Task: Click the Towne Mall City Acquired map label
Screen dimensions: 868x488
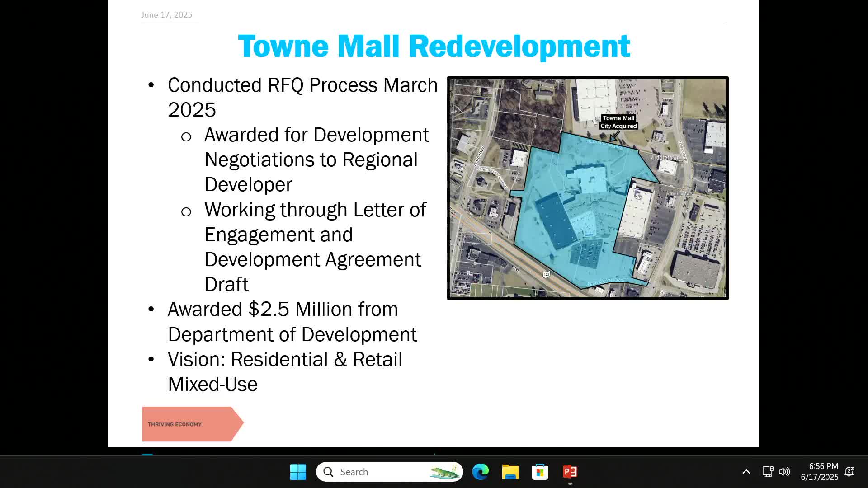Action: [618, 122]
